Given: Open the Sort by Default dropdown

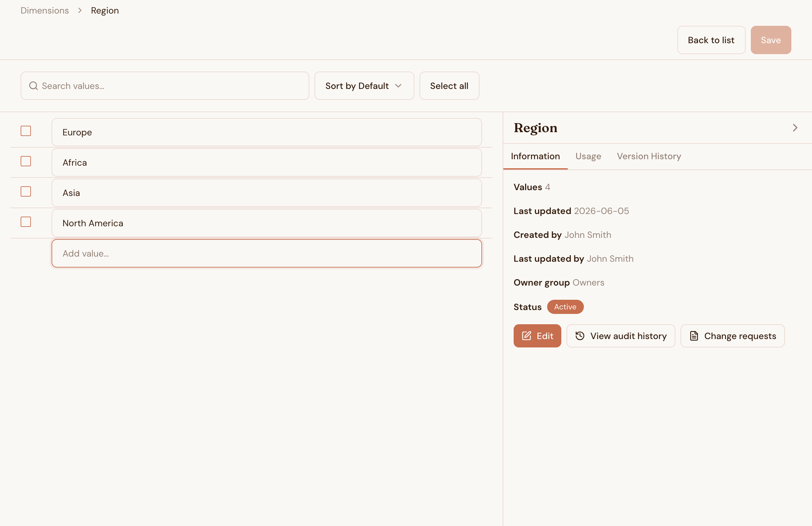Looking at the screenshot, I should [364, 86].
